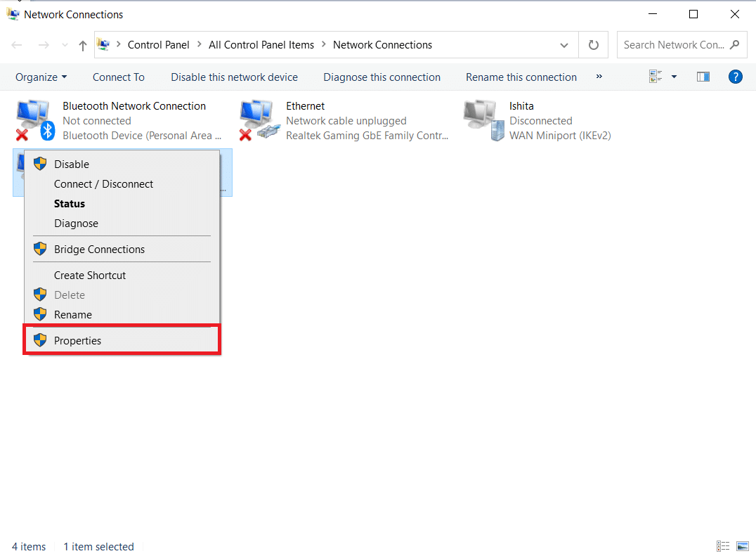Click the grayed-out Delete menu entry
The image size is (756, 556).
[x=122, y=295]
